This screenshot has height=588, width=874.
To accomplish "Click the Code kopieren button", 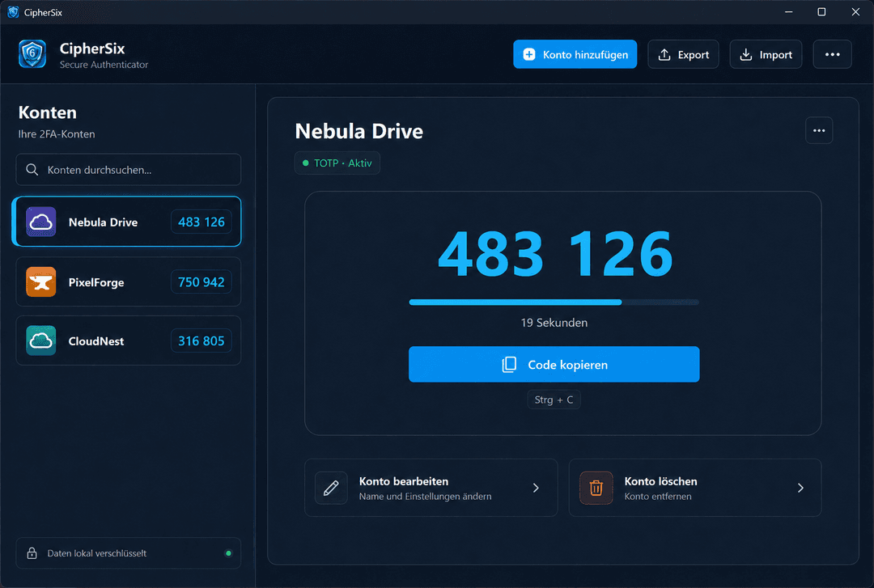I will tap(554, 365).
